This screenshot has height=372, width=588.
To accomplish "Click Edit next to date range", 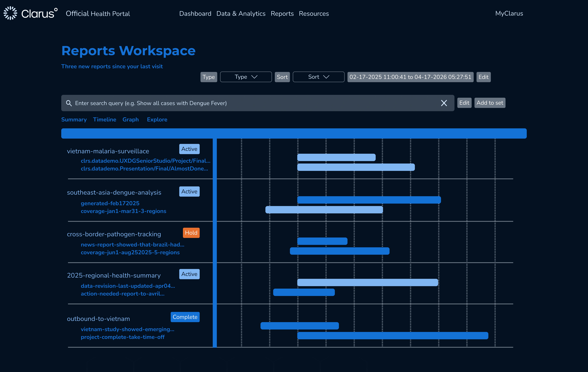I will tap(483, 77).
